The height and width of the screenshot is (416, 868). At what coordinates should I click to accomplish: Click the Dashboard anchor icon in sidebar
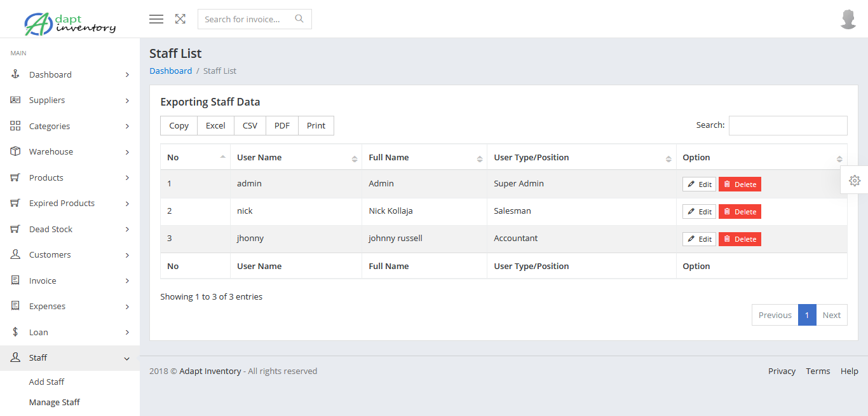(16, 74)
